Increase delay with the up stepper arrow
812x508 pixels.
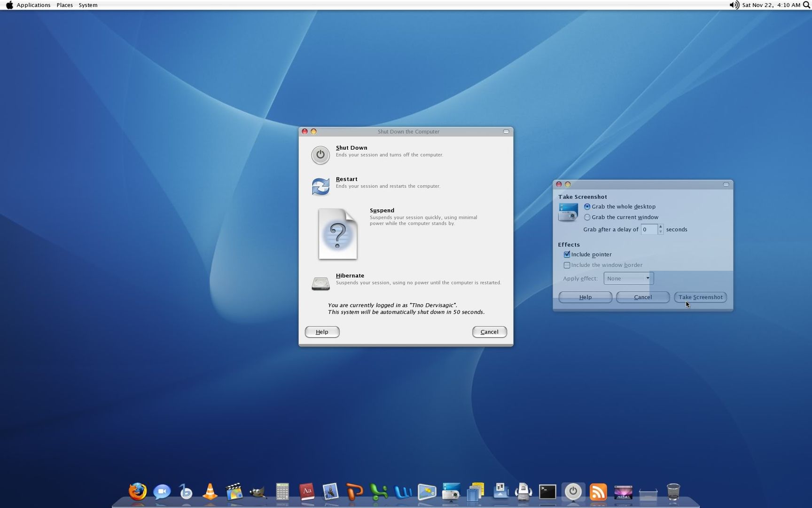tap(660, 227)
